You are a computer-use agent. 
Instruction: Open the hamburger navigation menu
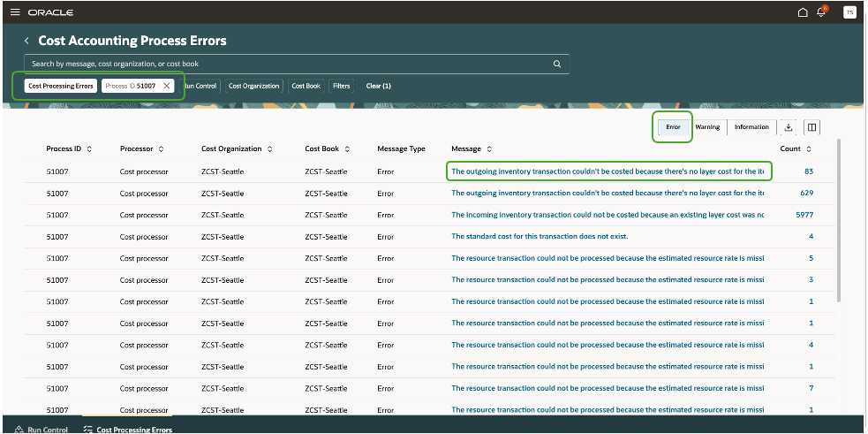click(x=14, y=12)
